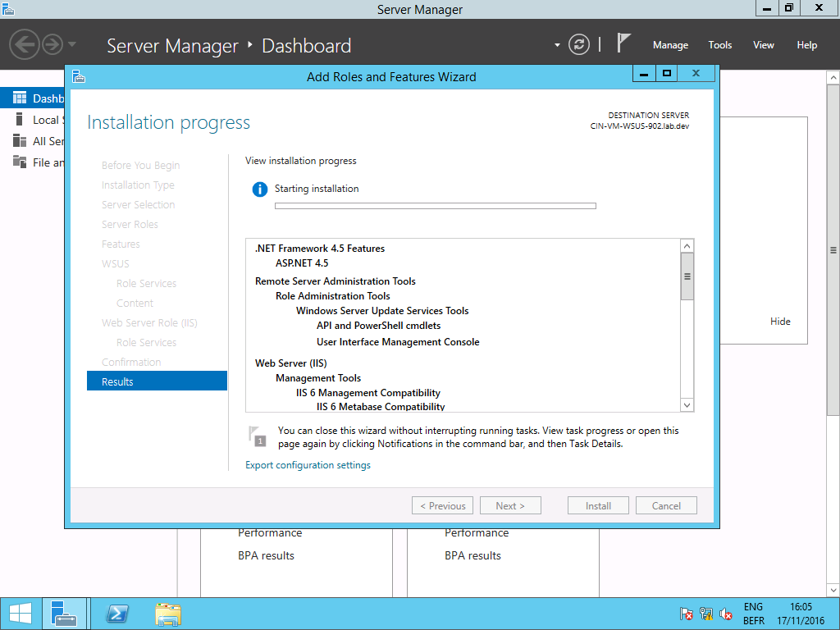The width and height of the screenshot is (840, 630).
Task: Click the Server Manager forward arrow button
Action: [52, 44]
